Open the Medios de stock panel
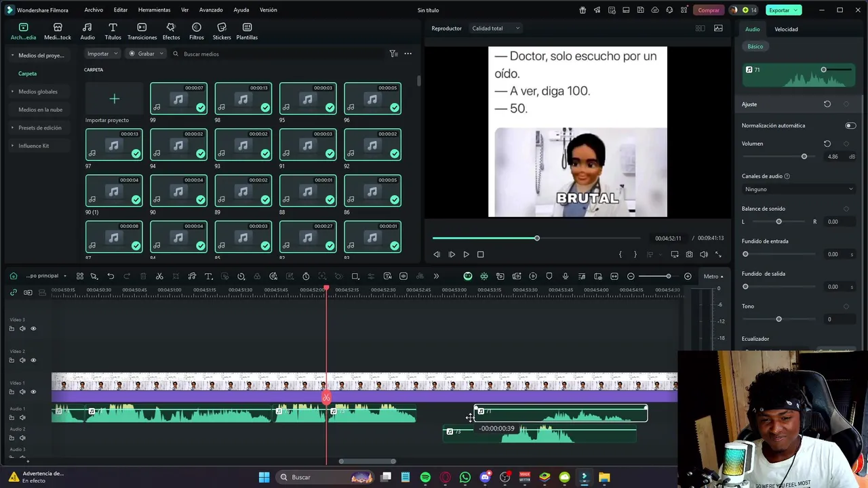Screen dimensions: 868x488 [x=58, y=30]
